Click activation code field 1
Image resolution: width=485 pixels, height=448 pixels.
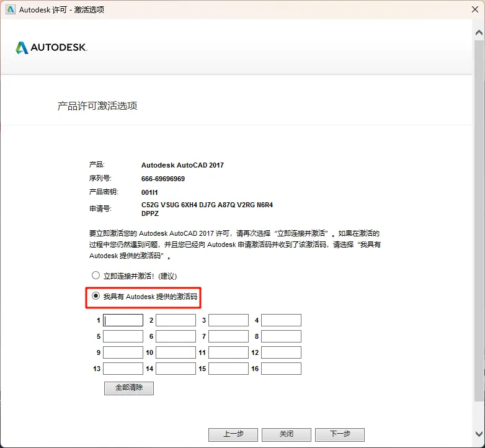(123, 320)
